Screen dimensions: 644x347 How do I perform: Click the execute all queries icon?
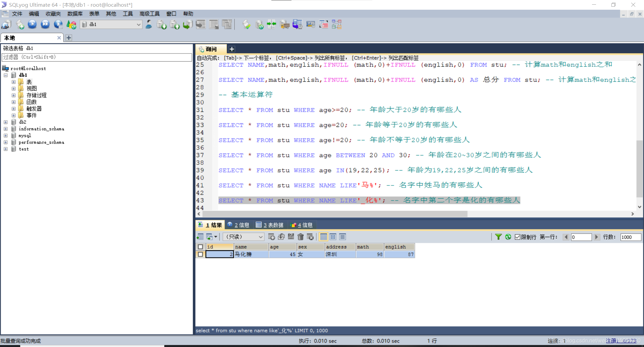click(45, 24)
